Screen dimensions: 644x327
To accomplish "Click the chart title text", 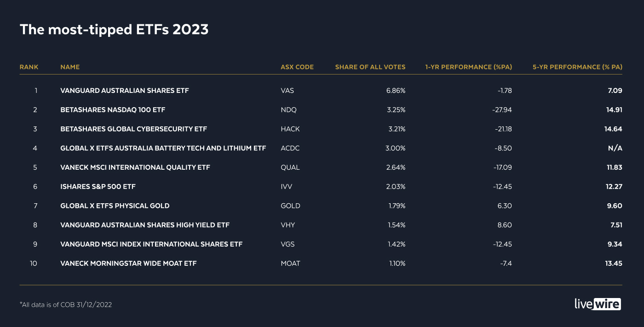I will tap(114, 29).
